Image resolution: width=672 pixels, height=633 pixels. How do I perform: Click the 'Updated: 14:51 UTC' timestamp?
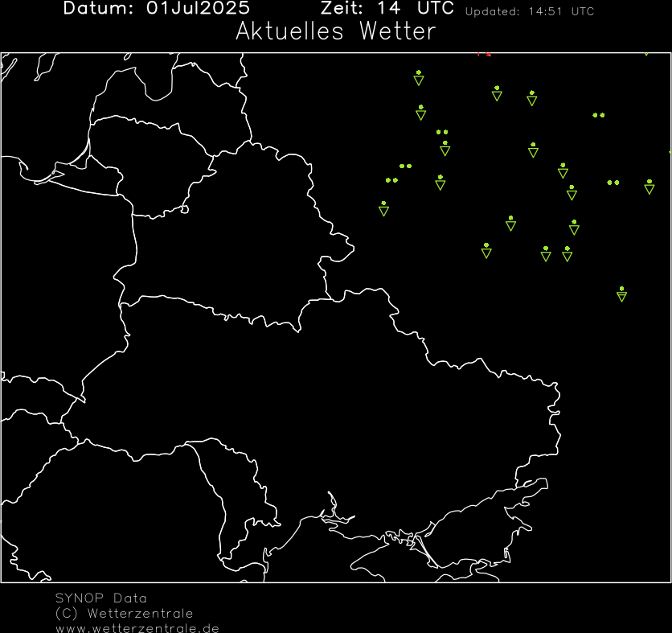tap(530, 11)
